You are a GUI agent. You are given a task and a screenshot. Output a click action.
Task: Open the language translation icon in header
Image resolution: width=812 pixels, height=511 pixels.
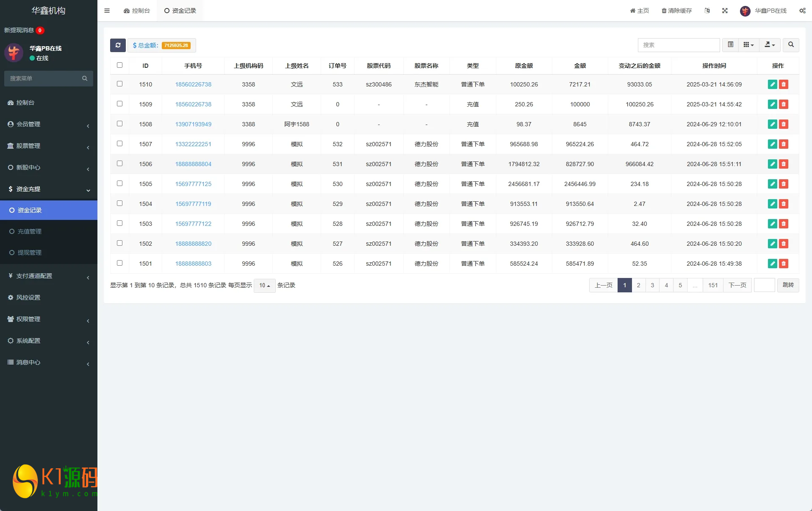(x=707, y=11)
